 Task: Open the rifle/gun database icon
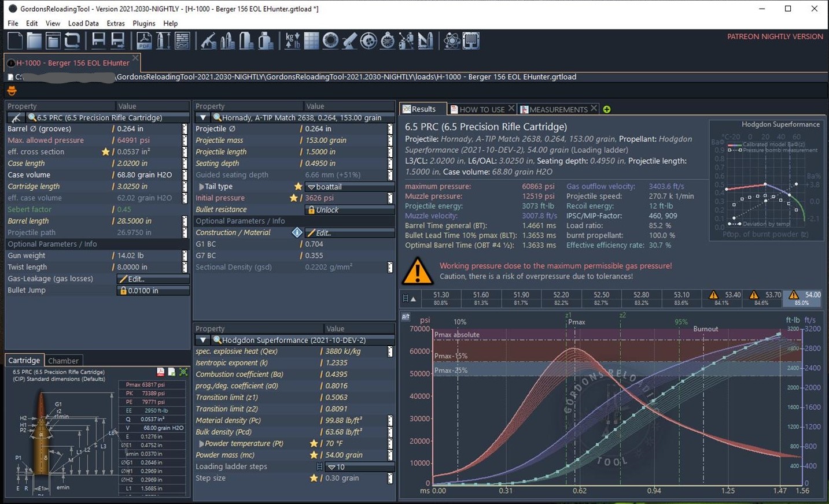(x=209, y=40)
